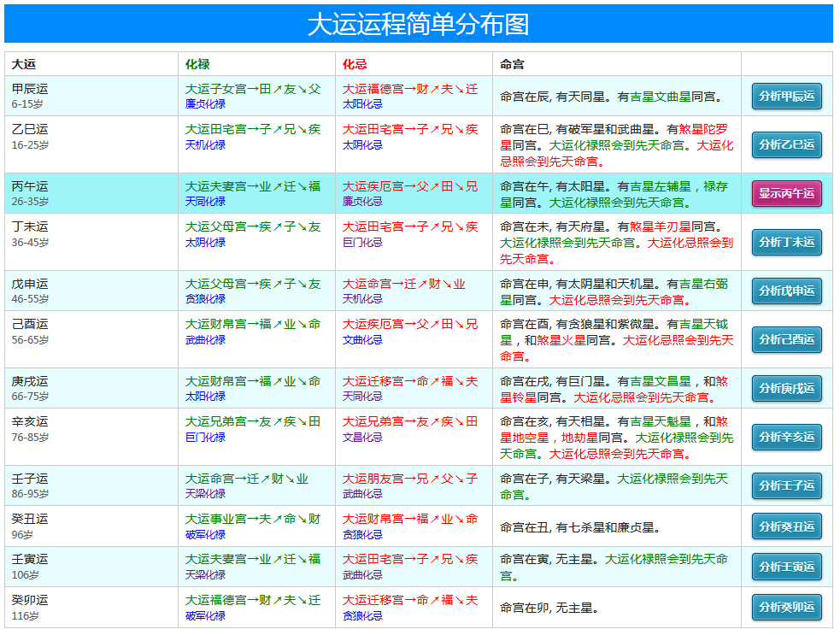
Task: Click 天机化忌 in the 戊申运 row
Action: pos(362,299)
